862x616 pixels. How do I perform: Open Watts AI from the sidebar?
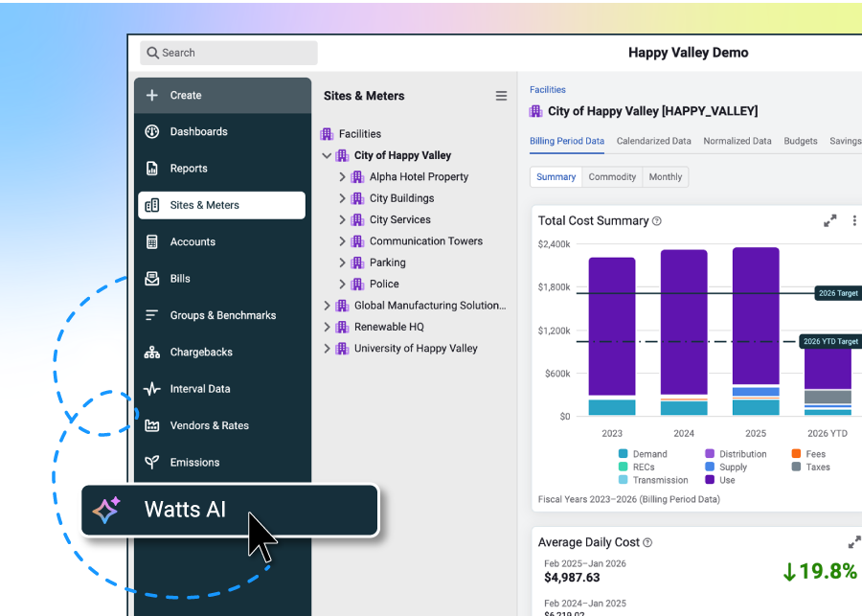click(x=230, y=510)
